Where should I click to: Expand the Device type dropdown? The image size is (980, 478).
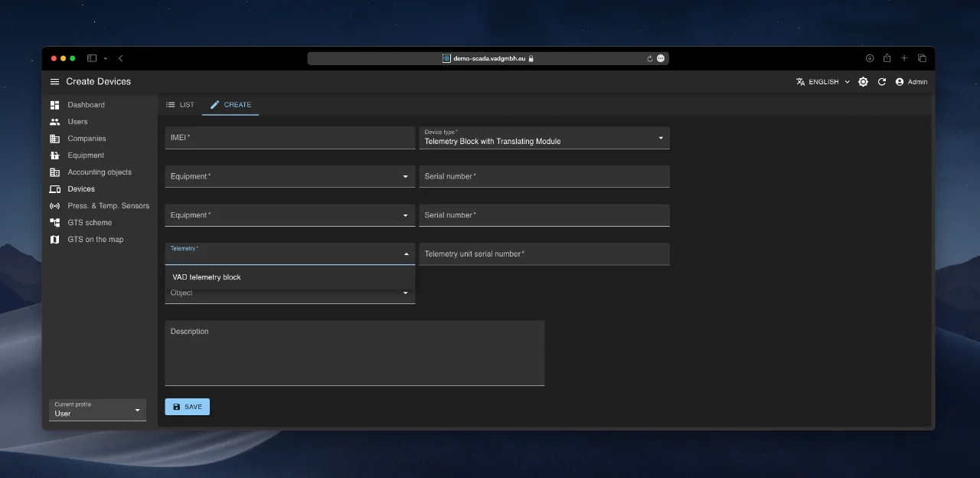pyautogui.click(x=544, y=138)
